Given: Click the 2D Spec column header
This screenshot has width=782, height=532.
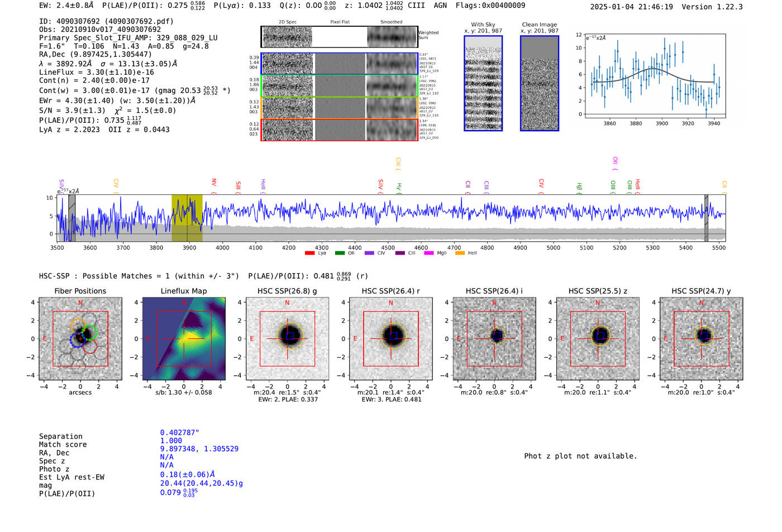Looking at the screenshot, I should [x=287, y=22].
